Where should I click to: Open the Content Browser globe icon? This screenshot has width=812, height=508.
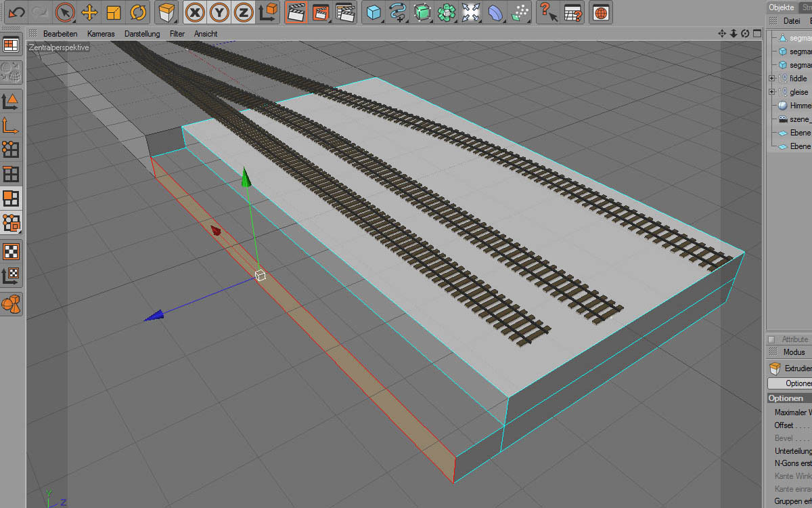(x=601, y=12)
